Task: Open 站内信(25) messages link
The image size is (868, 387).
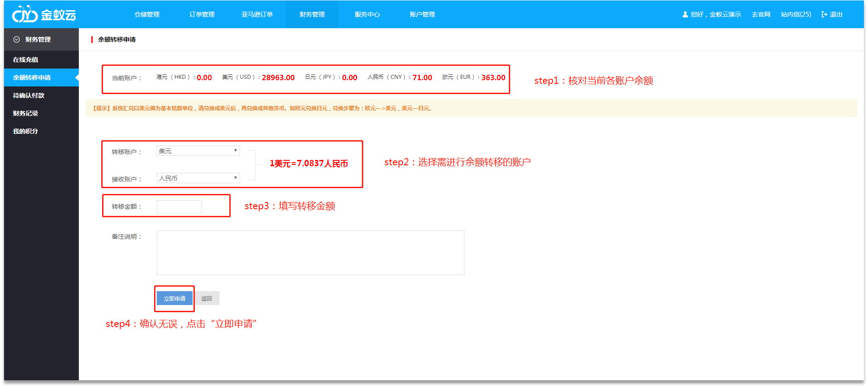Action: pyautogui.click(x=796, y=14)
